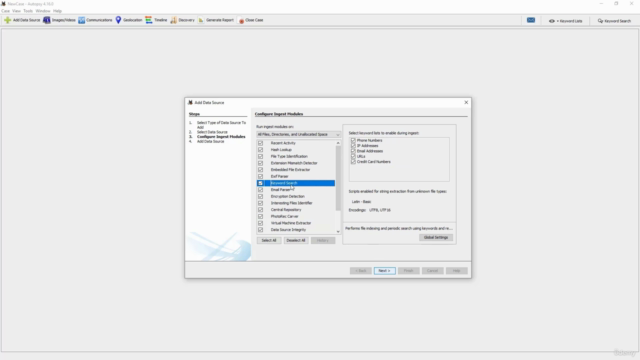Viewport: 640px width, 360px height.
Task: Toggle the Encryption Detection checkbox
Action: pyautogui.click(x=260, y=196)
